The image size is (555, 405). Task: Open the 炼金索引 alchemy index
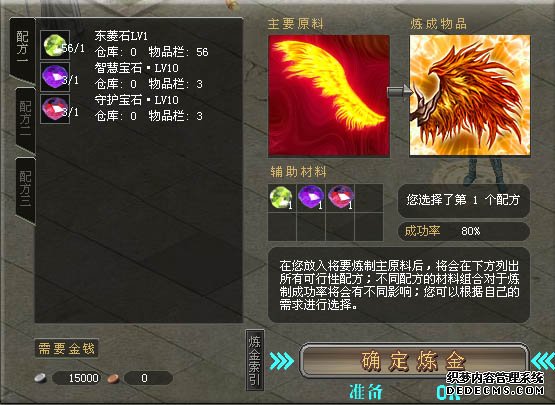click(x=254, y=360)
